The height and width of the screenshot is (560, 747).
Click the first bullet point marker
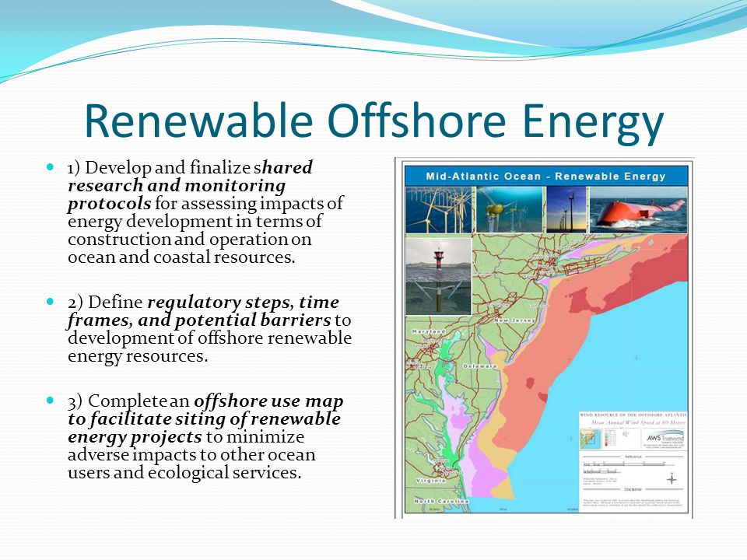[51, 167]
